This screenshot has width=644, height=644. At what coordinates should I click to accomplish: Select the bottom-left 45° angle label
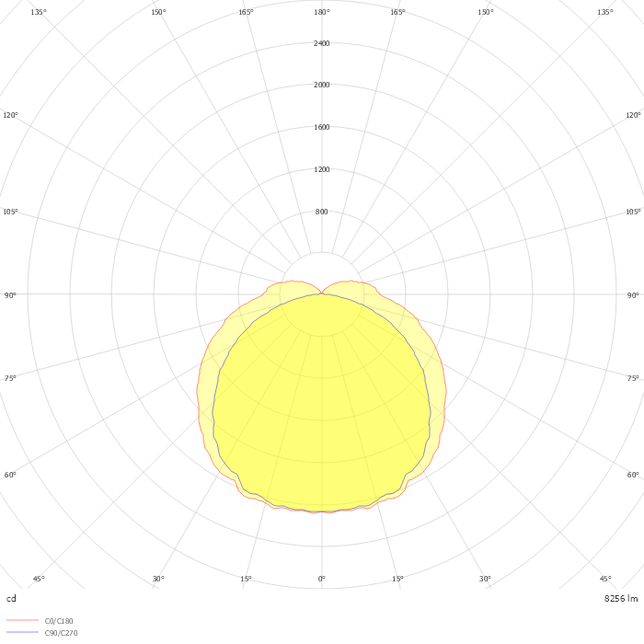[x=39, y=579]
